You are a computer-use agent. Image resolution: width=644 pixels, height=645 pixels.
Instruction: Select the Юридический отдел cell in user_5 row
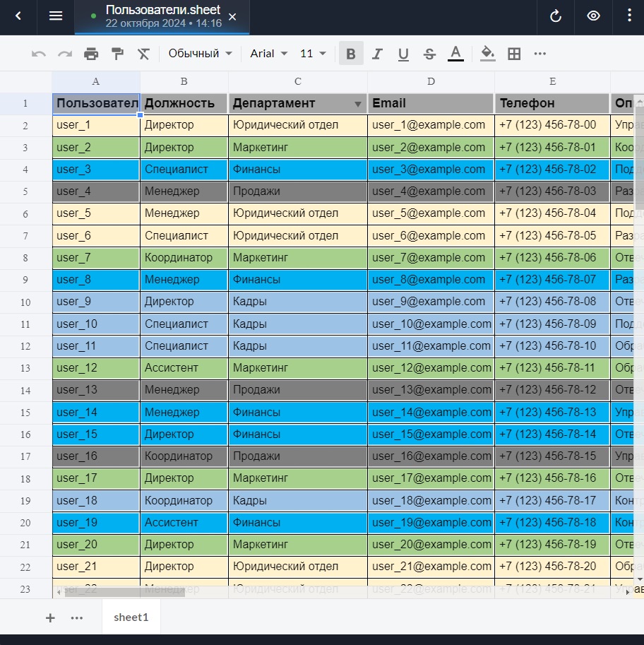[298, 213]
